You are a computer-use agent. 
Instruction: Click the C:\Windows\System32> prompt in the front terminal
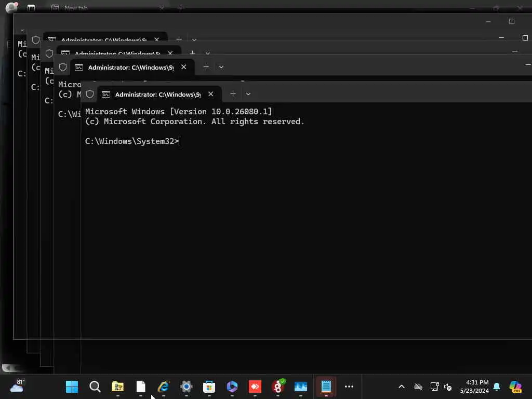[131, 141]
